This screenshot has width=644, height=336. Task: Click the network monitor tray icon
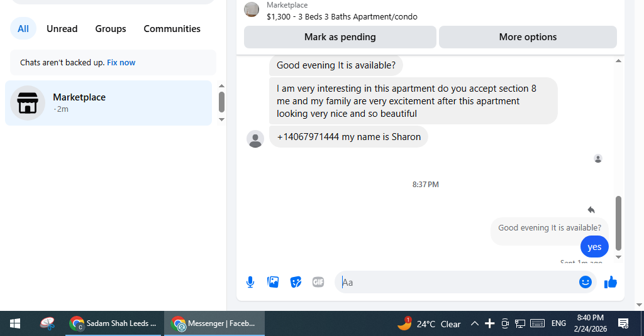pyautogui.click(x=520, y=323)
